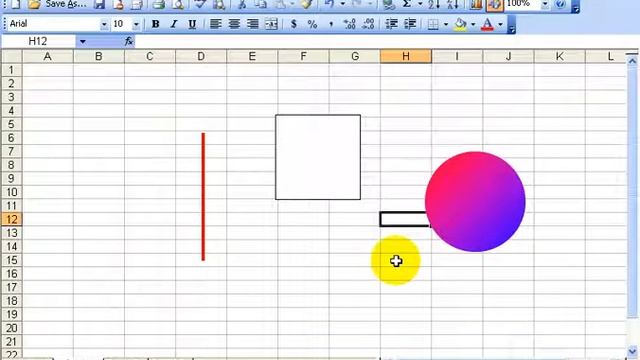This screenshot has width=640, height=360.
Task: Select row 12 header
Action: click(11, 219)
